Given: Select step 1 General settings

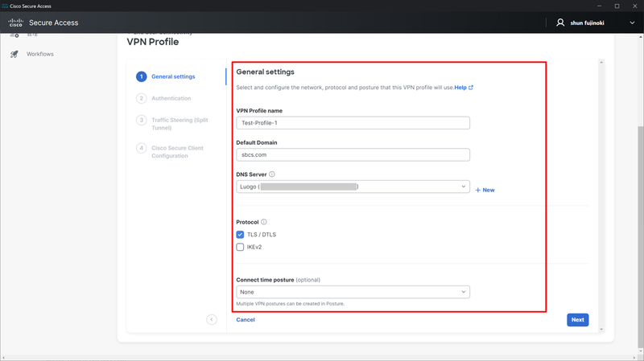Looking at the screenshot, I should pyautogui.click(x=166, y=76).
